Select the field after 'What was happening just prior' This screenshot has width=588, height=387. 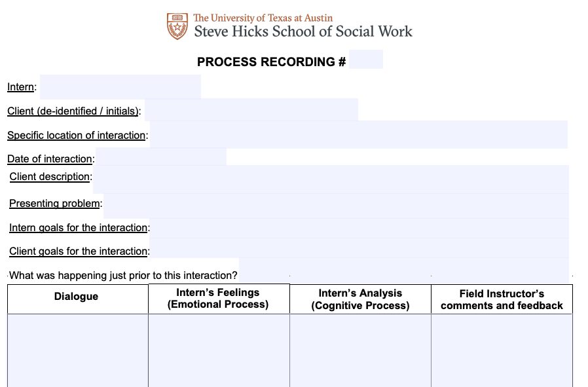(x=404, y=270)
